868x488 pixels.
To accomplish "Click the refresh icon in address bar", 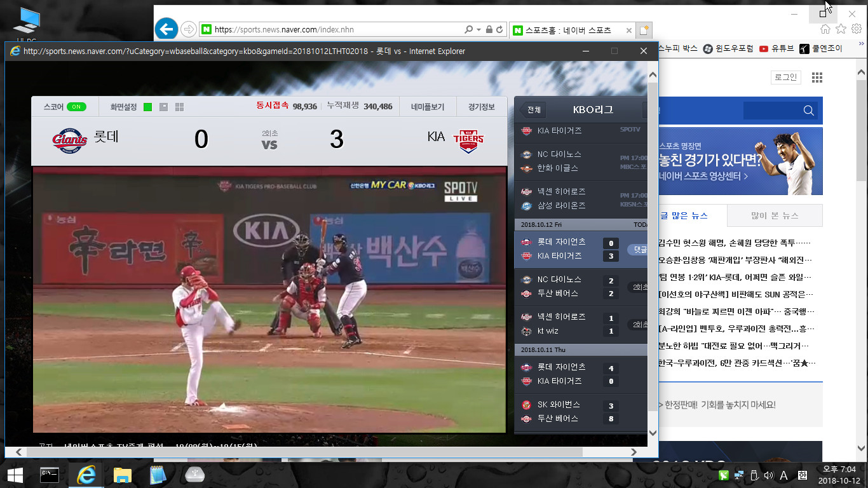I will [x=499, y=29].
